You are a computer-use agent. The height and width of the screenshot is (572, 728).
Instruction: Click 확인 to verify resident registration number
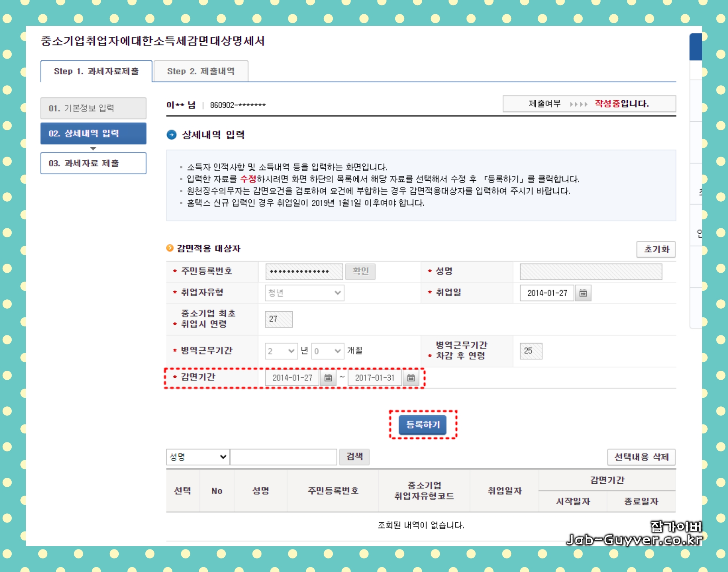tap(360, 271)
